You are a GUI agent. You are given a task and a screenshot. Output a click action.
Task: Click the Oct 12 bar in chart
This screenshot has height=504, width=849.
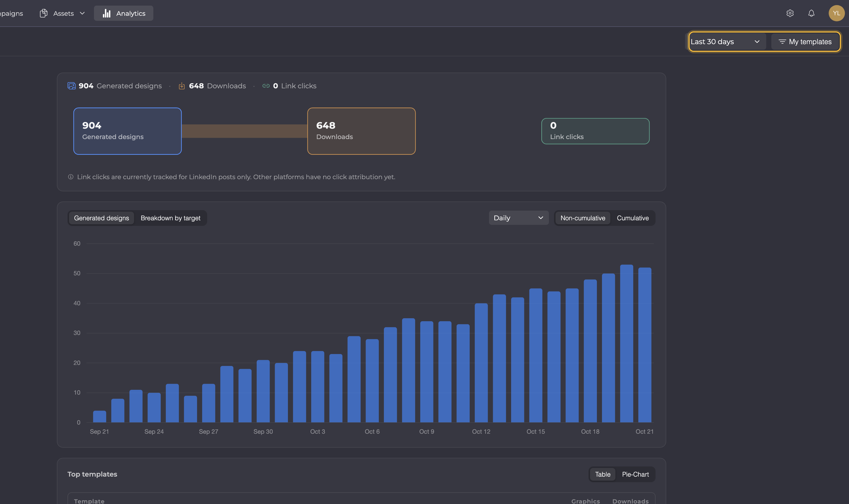481,363
